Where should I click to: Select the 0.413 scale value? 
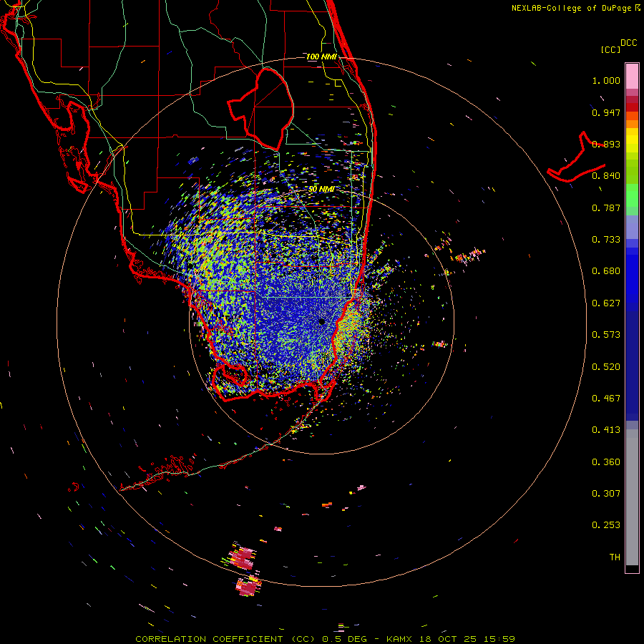tap(606, 430)
